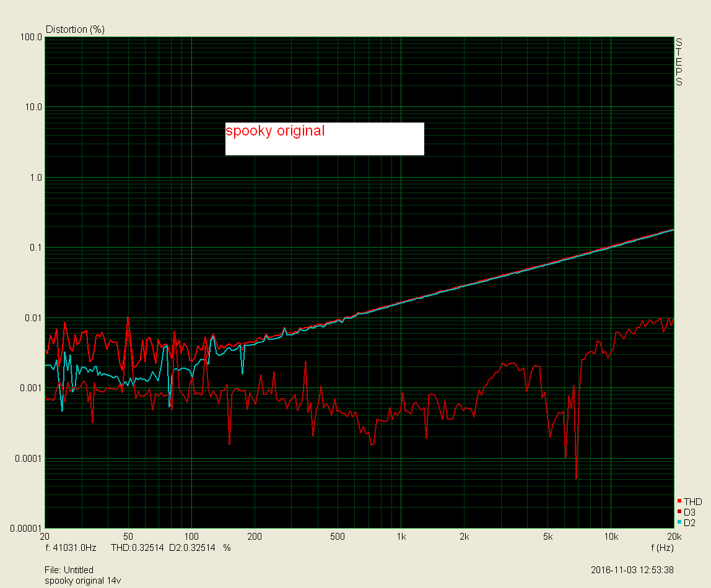Click the D3 legend label
The image size is (711, 588).
689,512
